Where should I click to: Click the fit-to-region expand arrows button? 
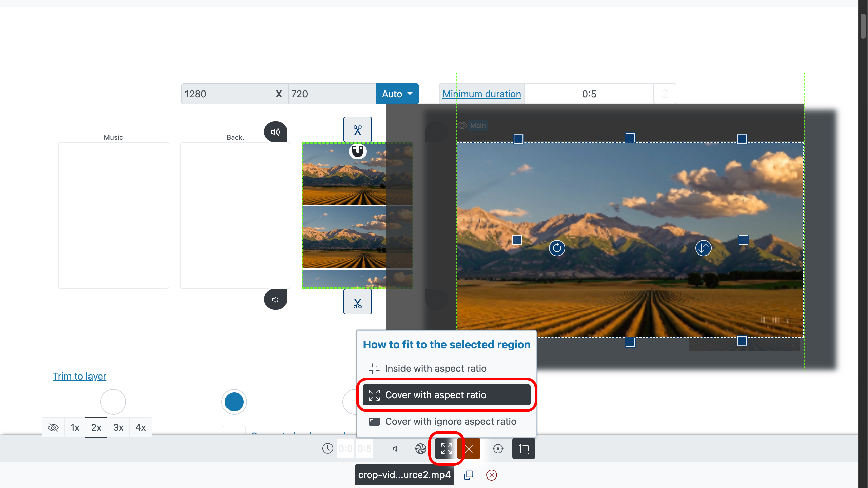[446, 449]
